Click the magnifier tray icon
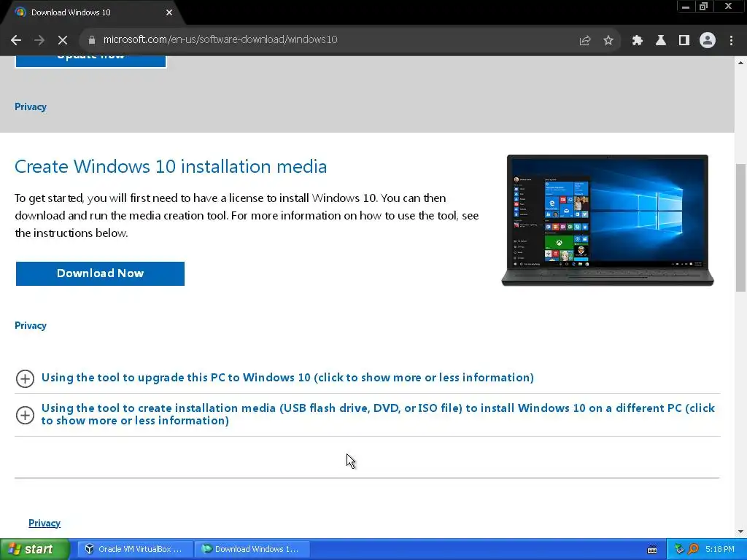747x560 pixels. 693,550
